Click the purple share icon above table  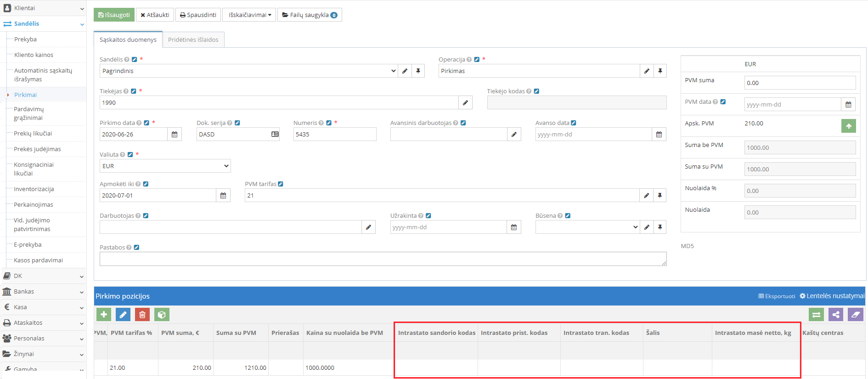[x=836, y=315]
